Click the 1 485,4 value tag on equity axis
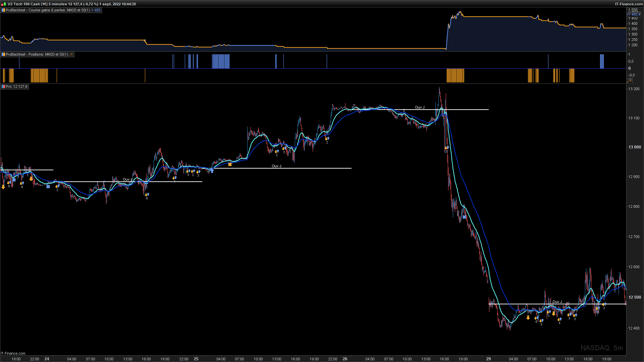644x362 pixels. pos(634,14)
